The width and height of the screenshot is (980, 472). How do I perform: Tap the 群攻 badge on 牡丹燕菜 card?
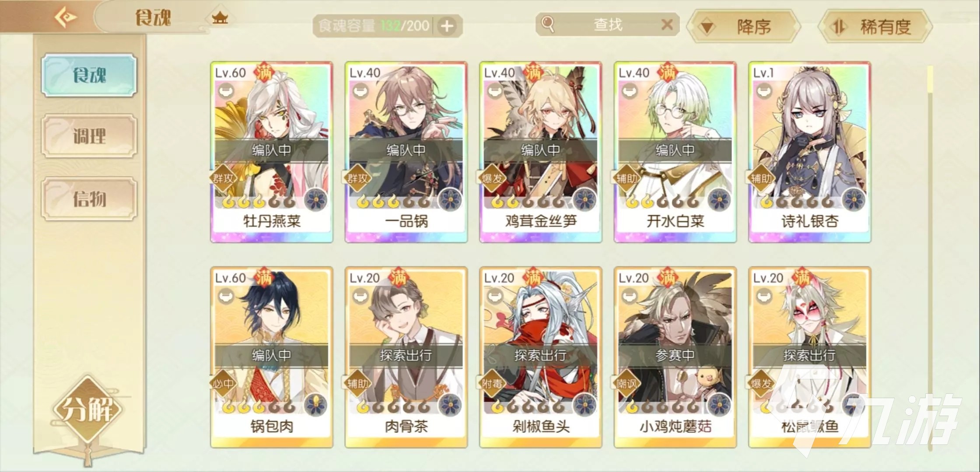pos(224,178)
